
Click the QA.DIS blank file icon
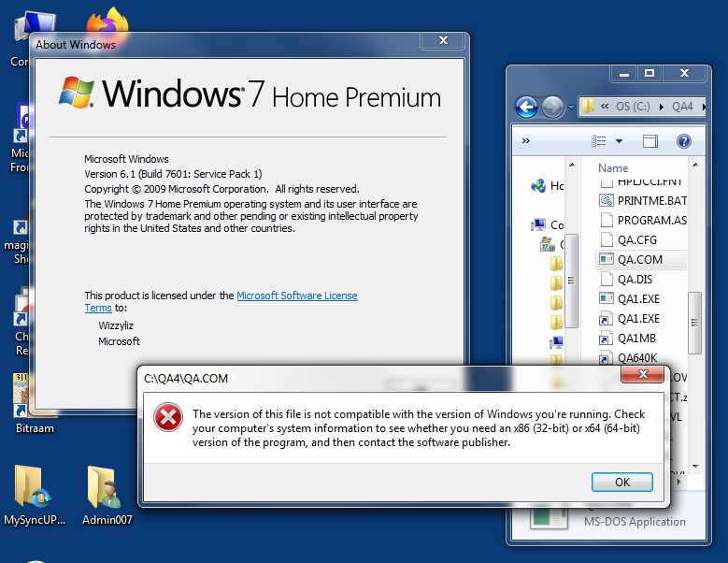click(x=606, y=279)
